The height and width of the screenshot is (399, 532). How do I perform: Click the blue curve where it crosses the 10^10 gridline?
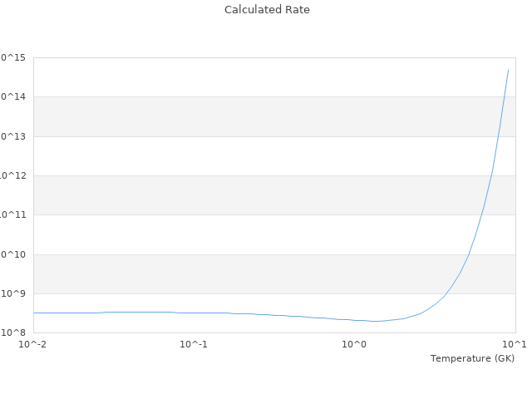(x=469, y=254)
